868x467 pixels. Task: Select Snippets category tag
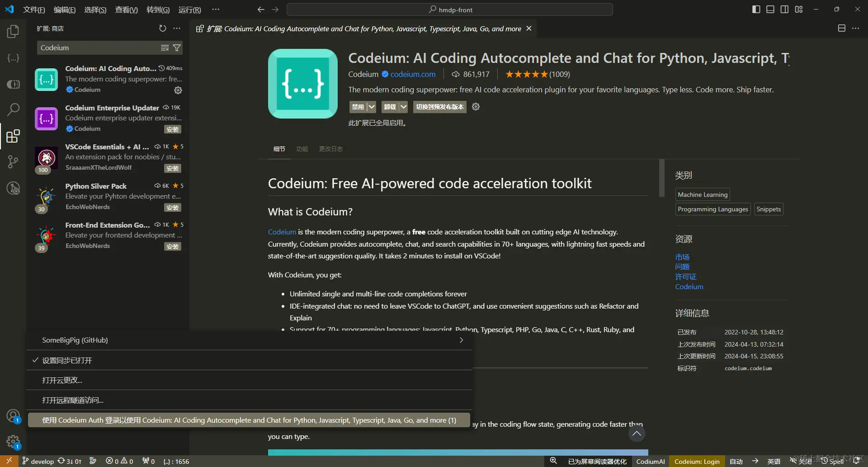(769, 209)
